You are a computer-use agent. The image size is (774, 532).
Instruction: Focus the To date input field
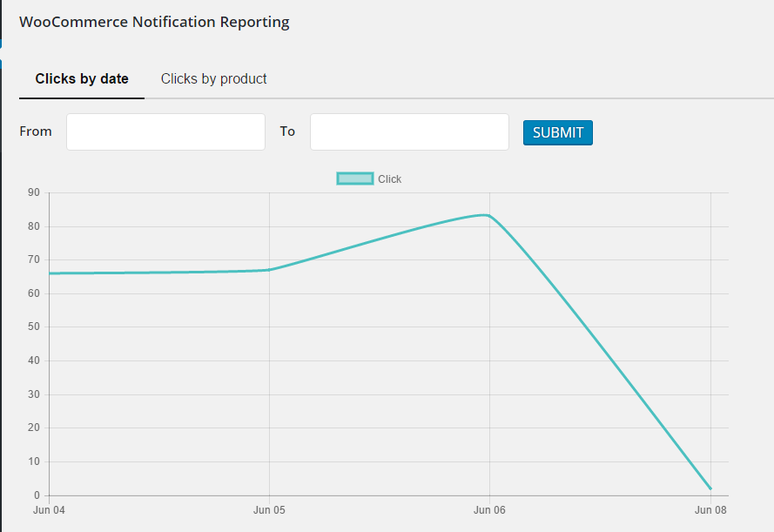click(x=409, y=131)
